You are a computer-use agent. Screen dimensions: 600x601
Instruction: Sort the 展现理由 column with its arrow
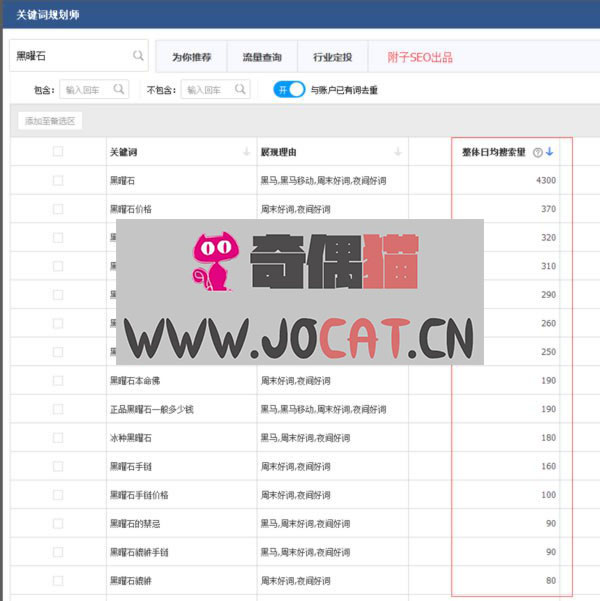(x=398, y=152)
